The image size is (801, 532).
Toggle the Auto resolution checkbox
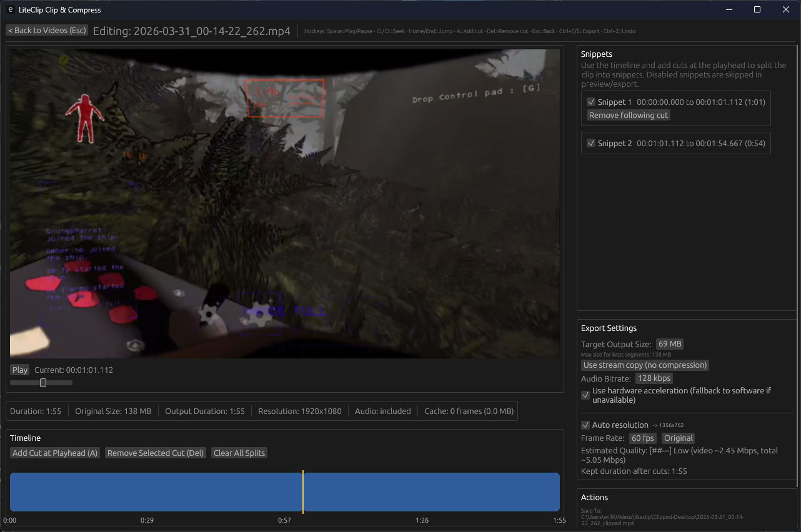(585, 425)
